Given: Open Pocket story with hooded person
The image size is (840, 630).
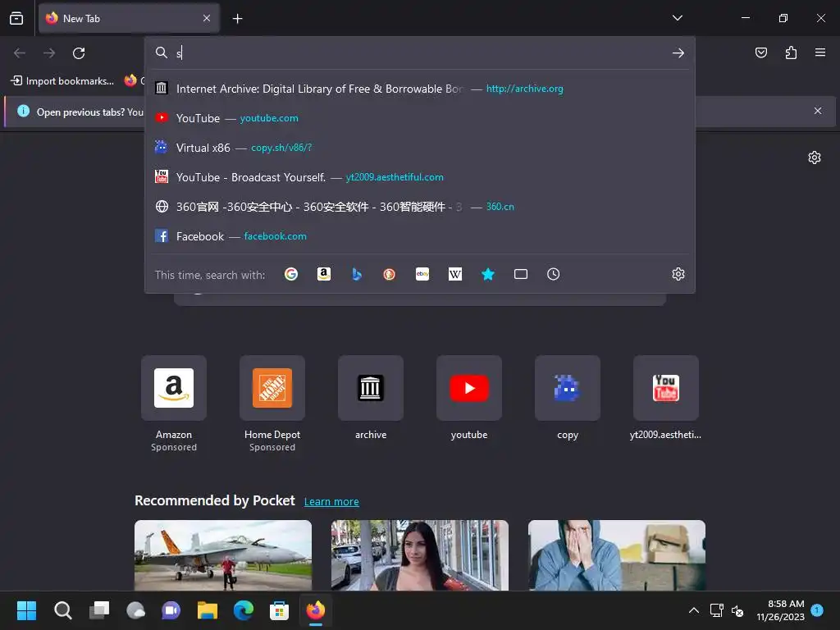Looking at the screenshot, I should [617, 555].
